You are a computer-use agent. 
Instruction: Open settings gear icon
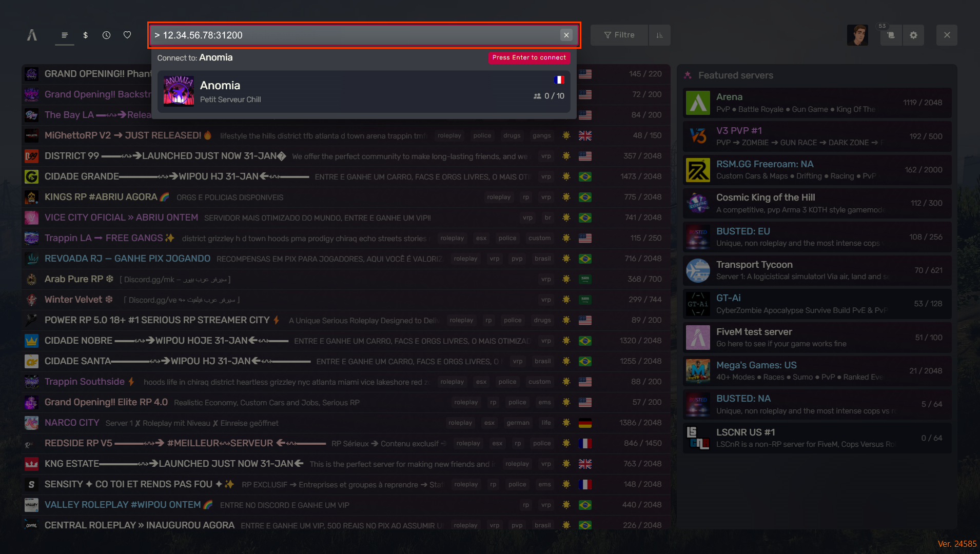click(x=914, y=35)
